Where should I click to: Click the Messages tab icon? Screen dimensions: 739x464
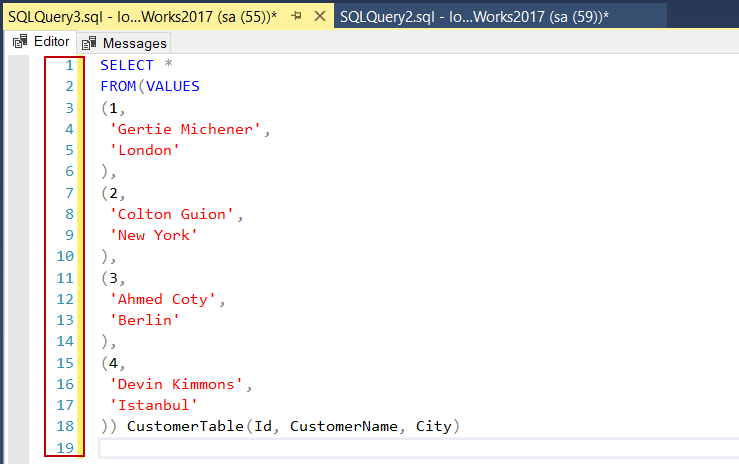coord(89,43)
